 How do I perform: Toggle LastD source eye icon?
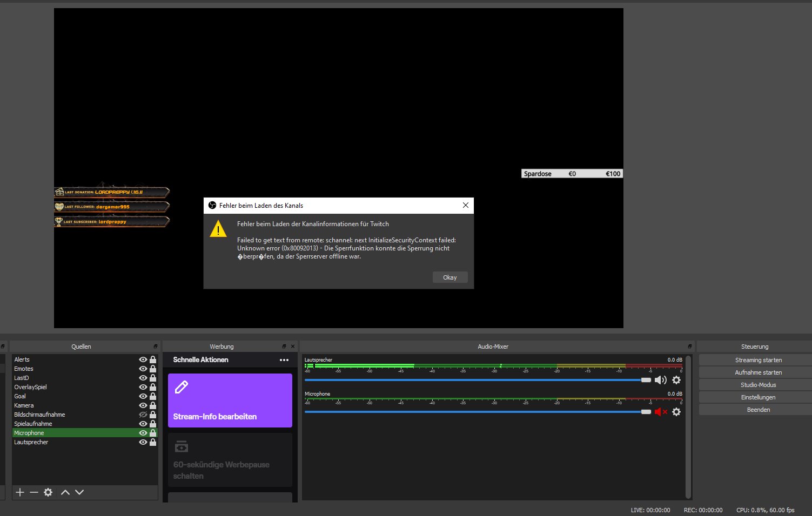pyautogui.click(x=143, y=378)
